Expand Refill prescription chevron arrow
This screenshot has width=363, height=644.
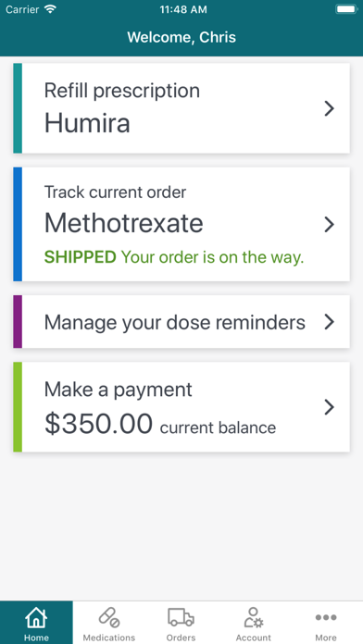[x=329, y=108]
